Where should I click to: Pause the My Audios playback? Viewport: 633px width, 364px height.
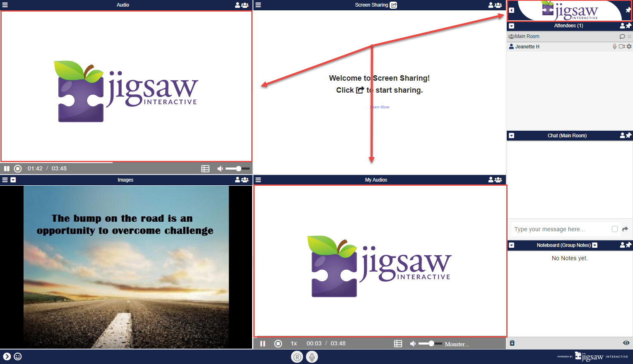[x=262, y=344]
